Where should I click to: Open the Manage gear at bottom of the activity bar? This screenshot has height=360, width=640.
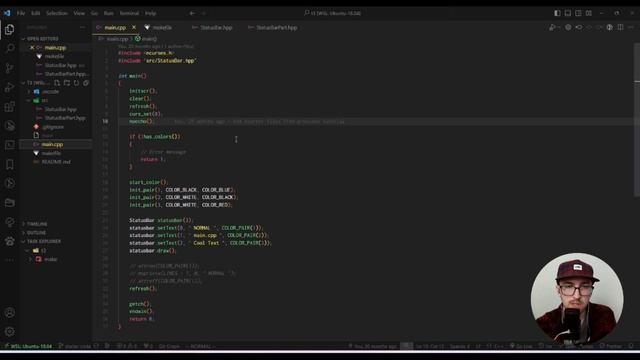(9, 331)
